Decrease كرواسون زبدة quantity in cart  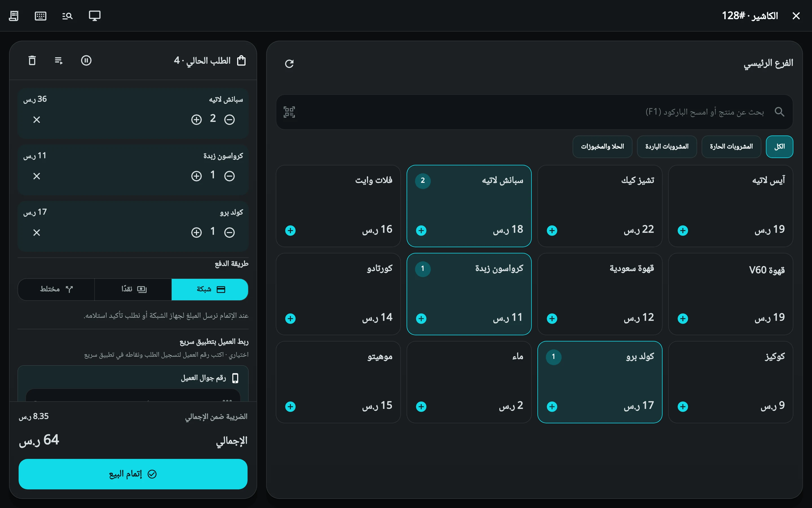[230, 176]
